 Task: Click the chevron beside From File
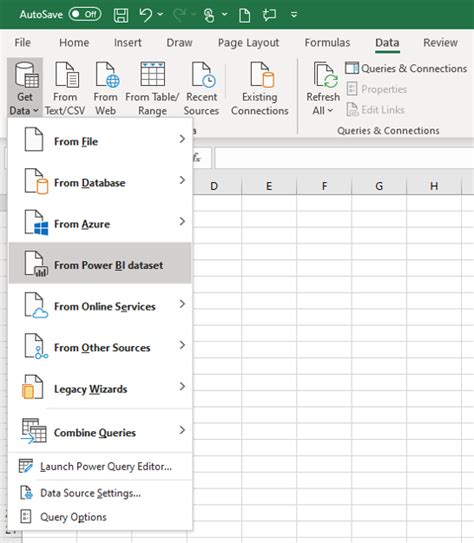[x=182, y=139]
